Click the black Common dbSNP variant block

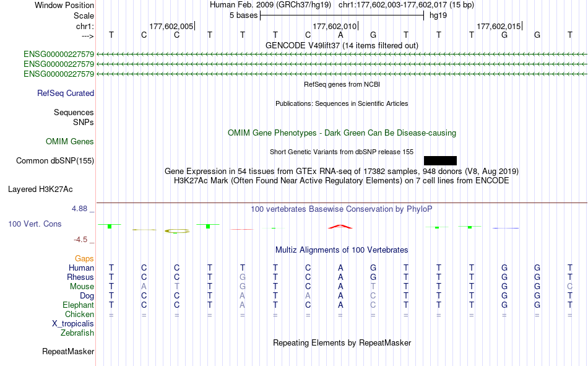click(440, 160)
